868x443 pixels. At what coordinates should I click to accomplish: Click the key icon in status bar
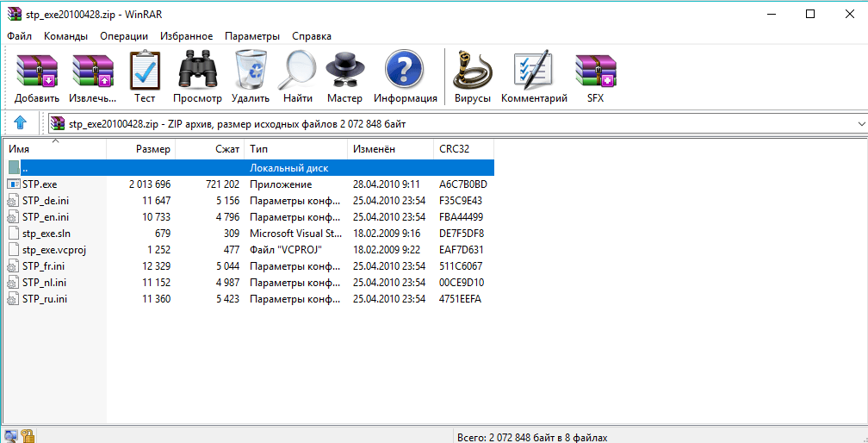click(x=28, y=436)
